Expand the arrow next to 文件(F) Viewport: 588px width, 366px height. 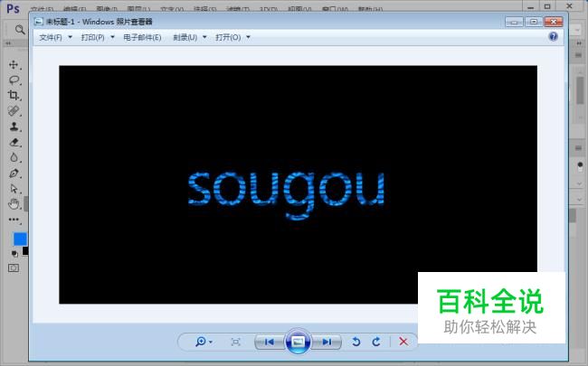click(x=71, y=37)
